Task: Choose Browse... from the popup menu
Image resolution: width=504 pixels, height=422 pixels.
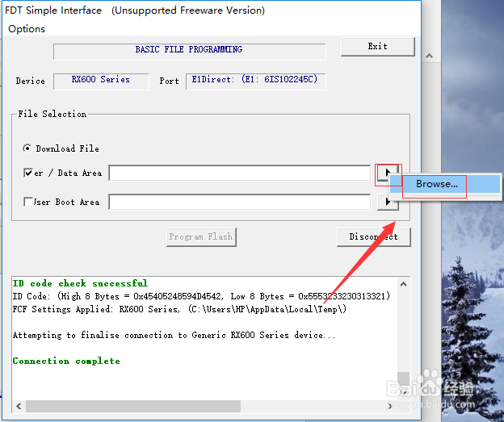Action: (445, 184)
